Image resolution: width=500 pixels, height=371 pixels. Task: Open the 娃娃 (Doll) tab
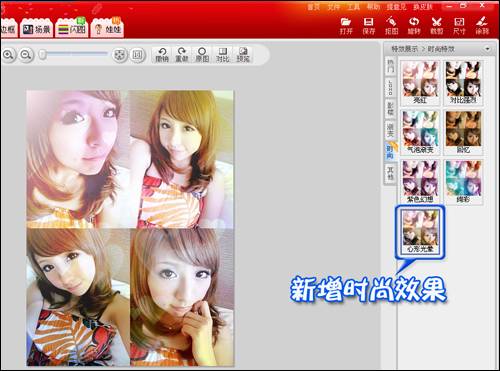107,29
